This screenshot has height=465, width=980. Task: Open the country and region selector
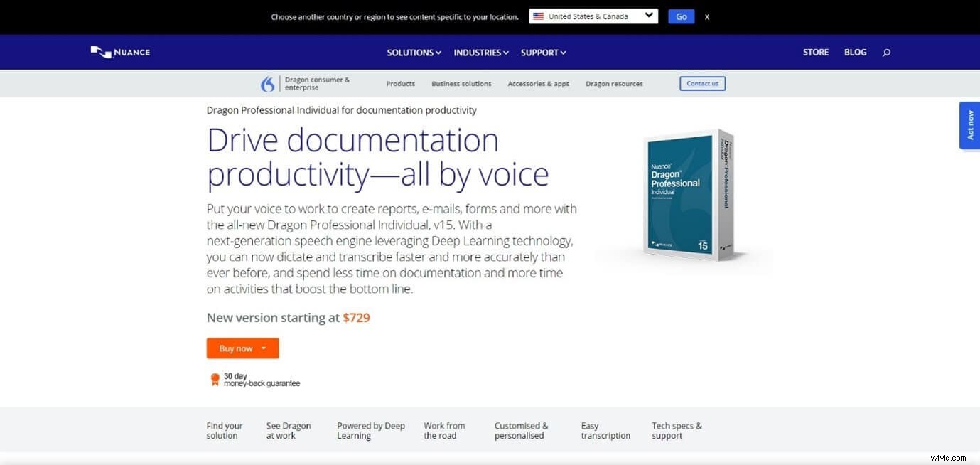point(593,16)
